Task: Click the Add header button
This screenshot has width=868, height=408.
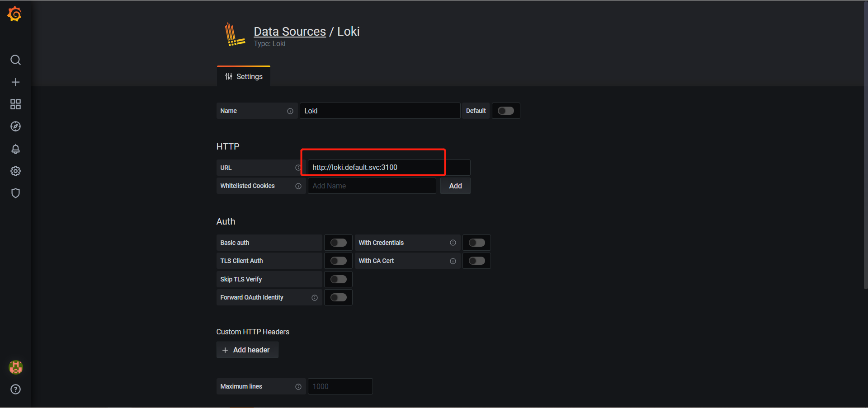Action: point(247,350)
